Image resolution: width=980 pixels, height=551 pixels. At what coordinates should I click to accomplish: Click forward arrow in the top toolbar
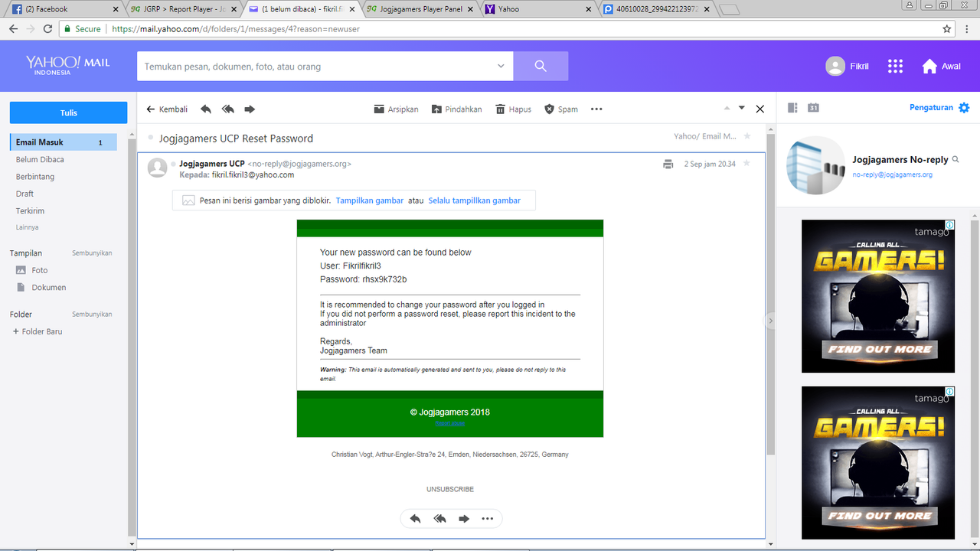tap(250, 109)
